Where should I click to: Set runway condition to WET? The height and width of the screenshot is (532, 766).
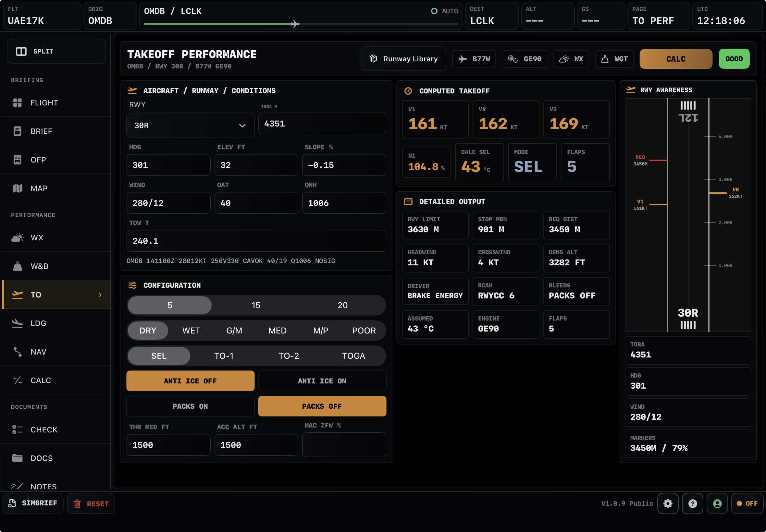click(x=191, y=331)
